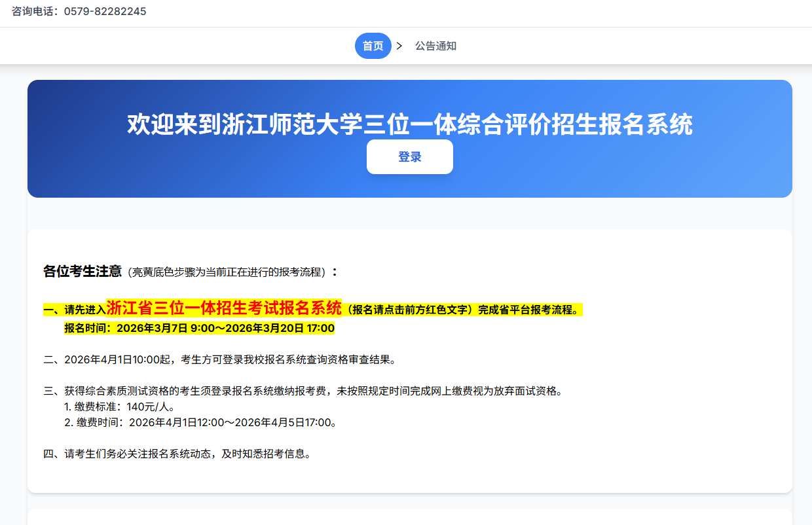Click the 首页 breadcrumb button
812x525 pixels.
373,46
